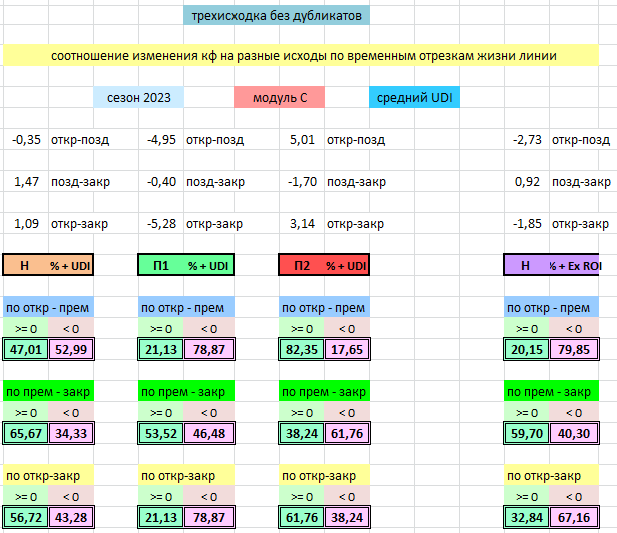Select 'откр-позд' label next to -2,73
The width and height of the screenshot is (617, 533).
click(x=581, y=140)
